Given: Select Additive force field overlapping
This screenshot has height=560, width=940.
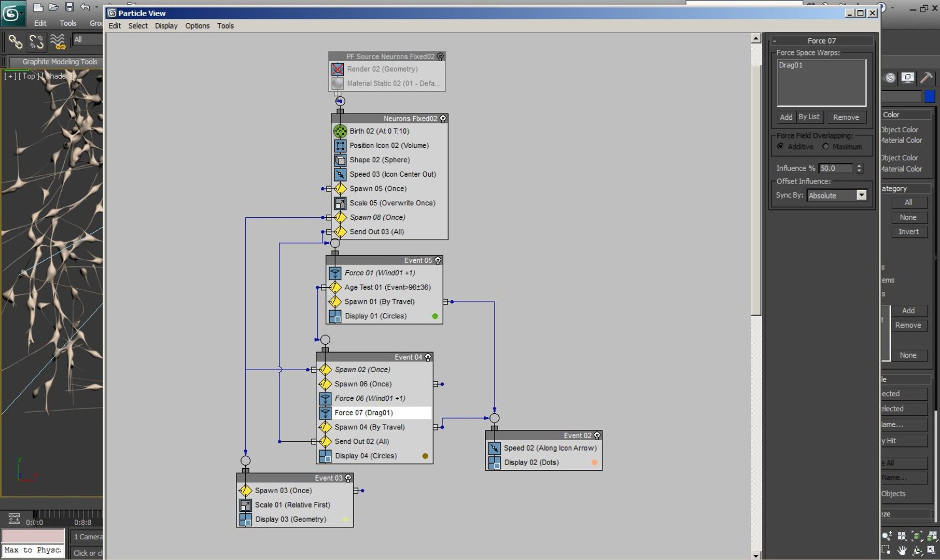Looking at the screenshot, I should click(780, 147).
